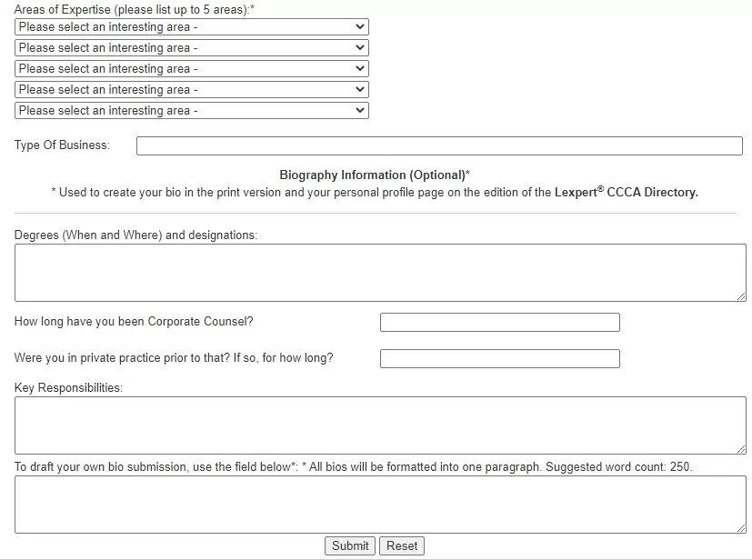Image resolution: width=752 pixels, height=560 pixels.
Task: Submit the form with the Submit button
Action: (x=350, y=545)
